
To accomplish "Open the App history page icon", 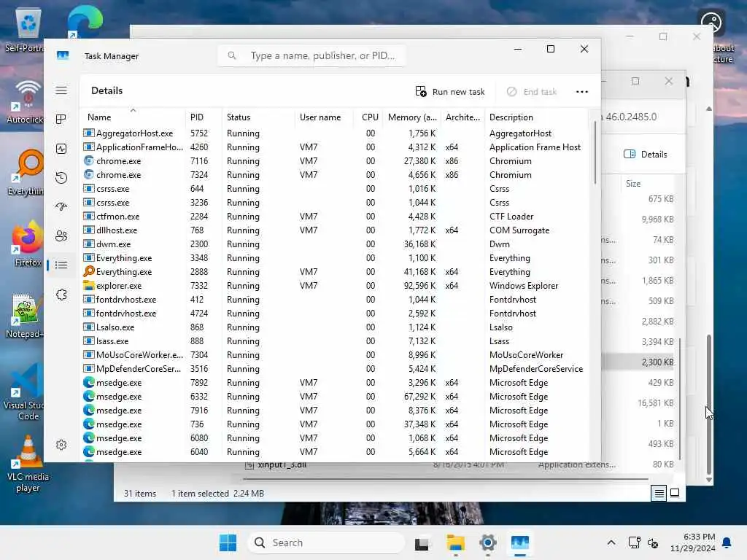I will [x=61, y=178].
